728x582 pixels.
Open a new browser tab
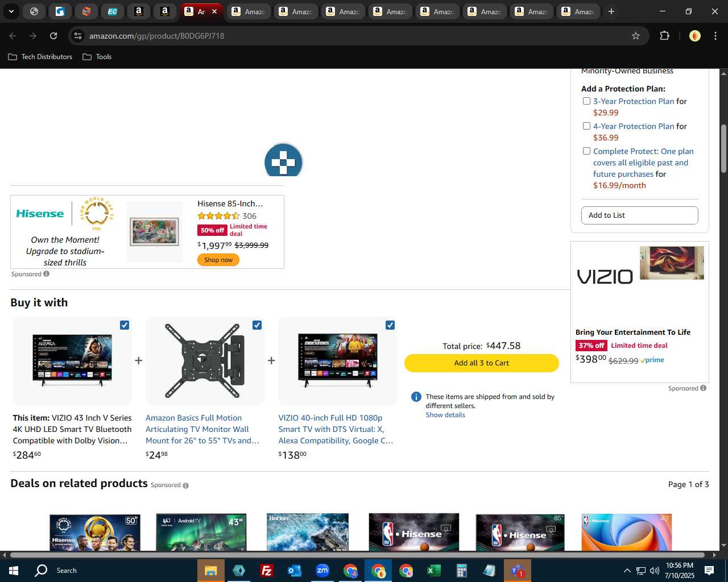coord(611,11)
